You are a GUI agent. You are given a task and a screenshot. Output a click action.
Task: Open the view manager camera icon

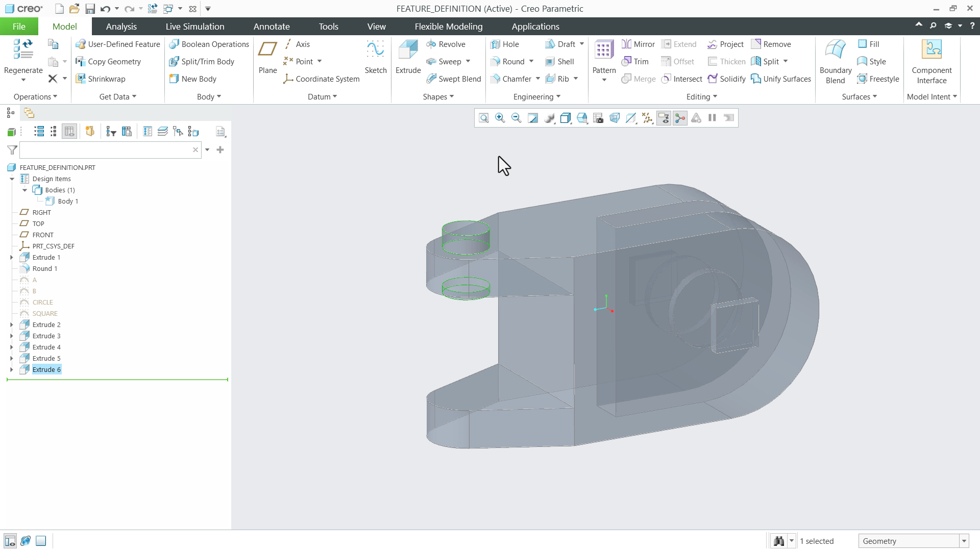click(598, 118)
